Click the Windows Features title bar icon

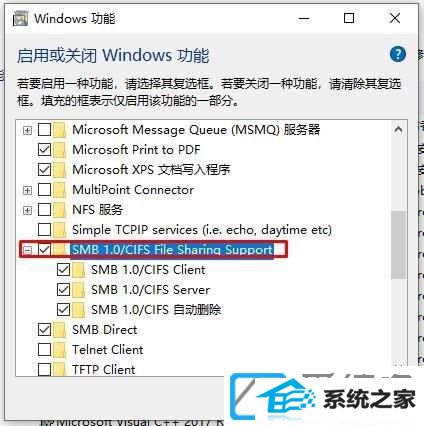[x=20, y=19]
